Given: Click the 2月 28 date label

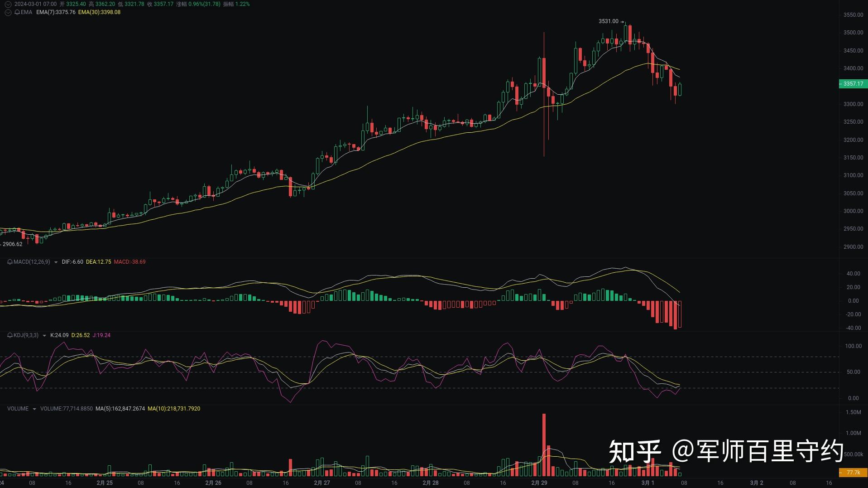Looking at the screenshot, I should (x=431, y=483).
